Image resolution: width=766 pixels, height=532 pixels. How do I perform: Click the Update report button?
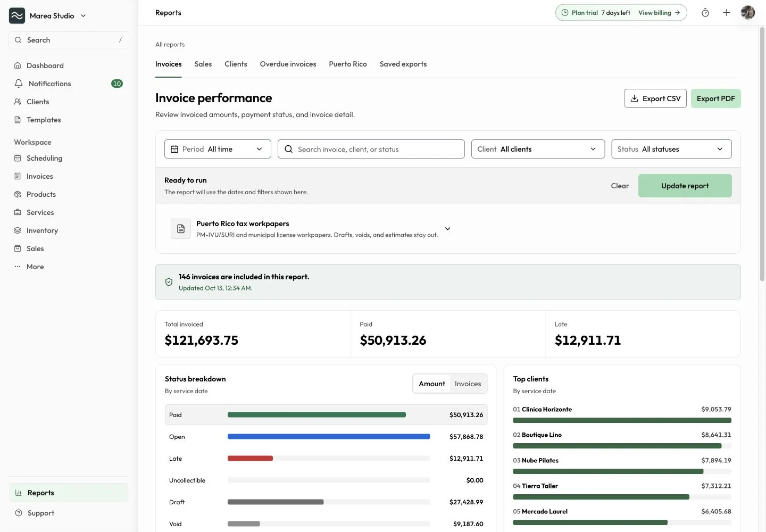[x=685, y=186]
